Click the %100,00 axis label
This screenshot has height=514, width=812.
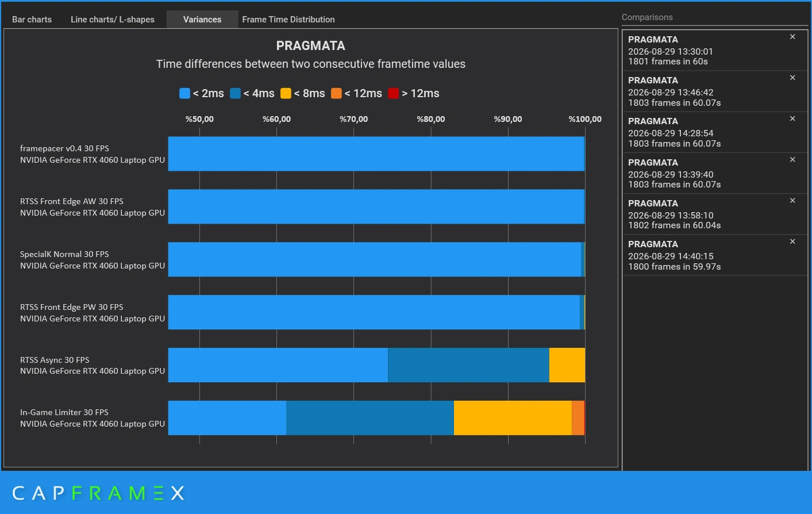[x=585, y=119]
